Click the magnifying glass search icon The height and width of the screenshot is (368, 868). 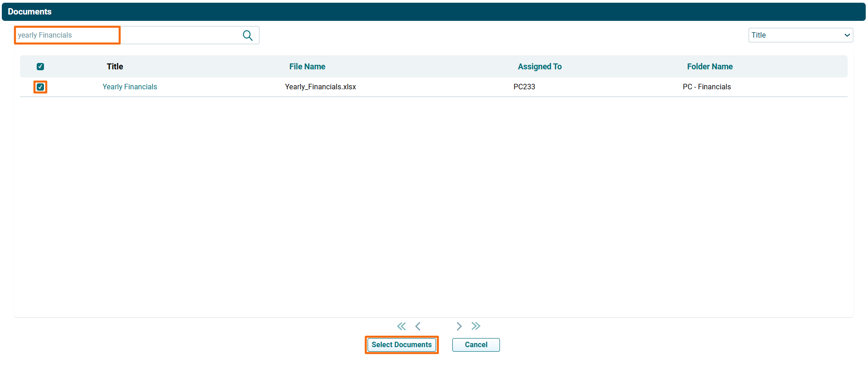[247, 35]
